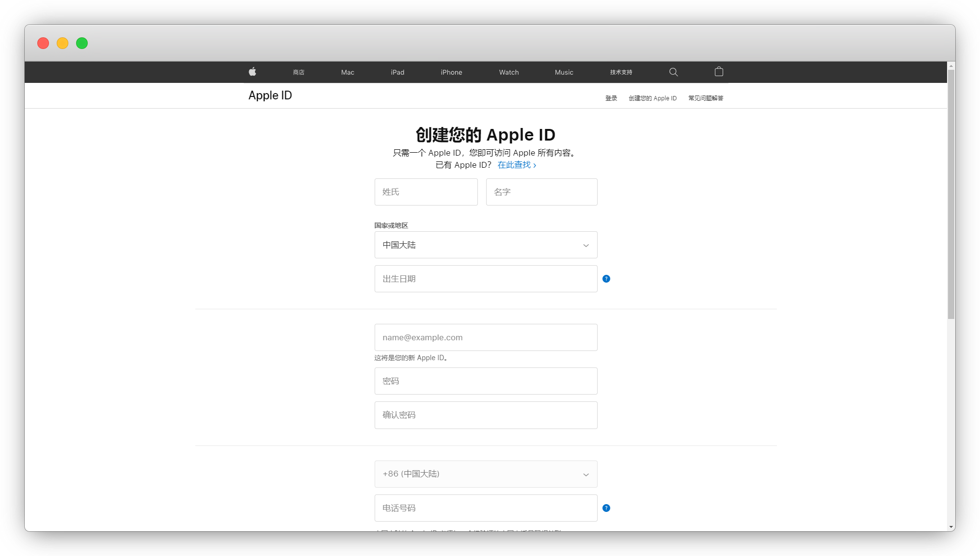Click the birth date help icon
This screenshot has height=556, width=980.
(606, 279)
